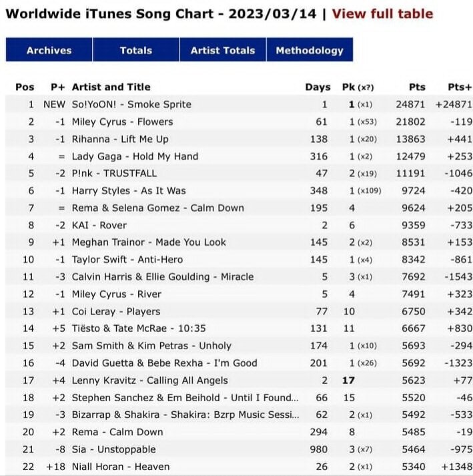
Task: Click the Pts+ column header
Action: click(x=460, y=87)
